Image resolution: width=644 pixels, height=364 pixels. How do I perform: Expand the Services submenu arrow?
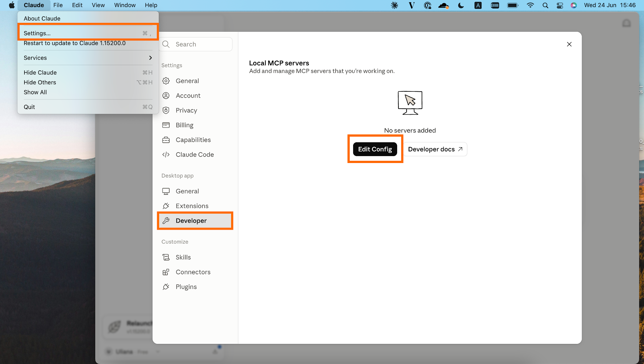[x=150, y=58]
